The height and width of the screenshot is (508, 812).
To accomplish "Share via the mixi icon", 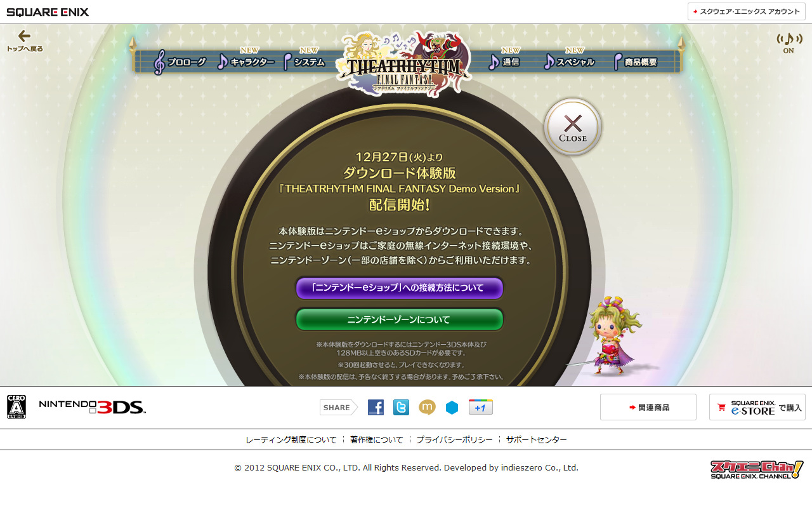I will [427, 408].
